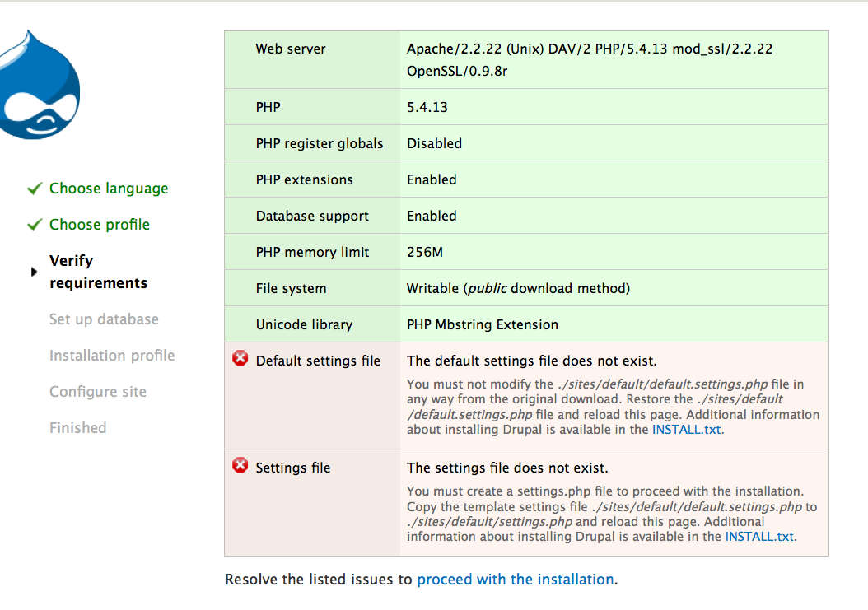The image size is (868, 610).
Task: Open INSTALL.txt link in Default settings file row
Action: pyautogui.click(x=688, y=429)
